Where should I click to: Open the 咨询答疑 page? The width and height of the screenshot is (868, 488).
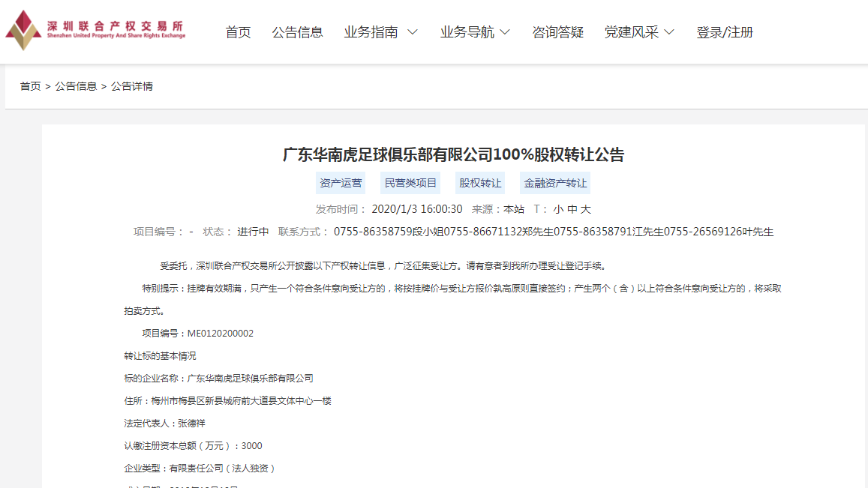(557, 32)
